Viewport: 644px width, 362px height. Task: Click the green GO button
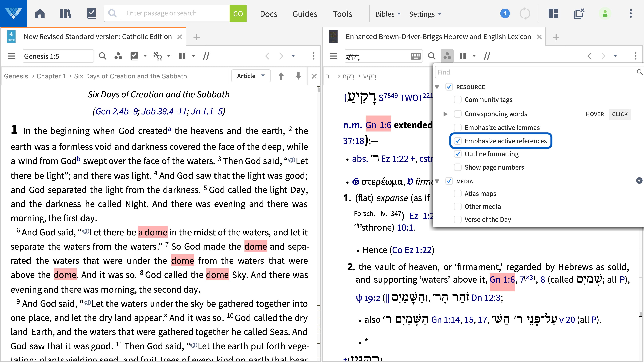coord(238,13)
